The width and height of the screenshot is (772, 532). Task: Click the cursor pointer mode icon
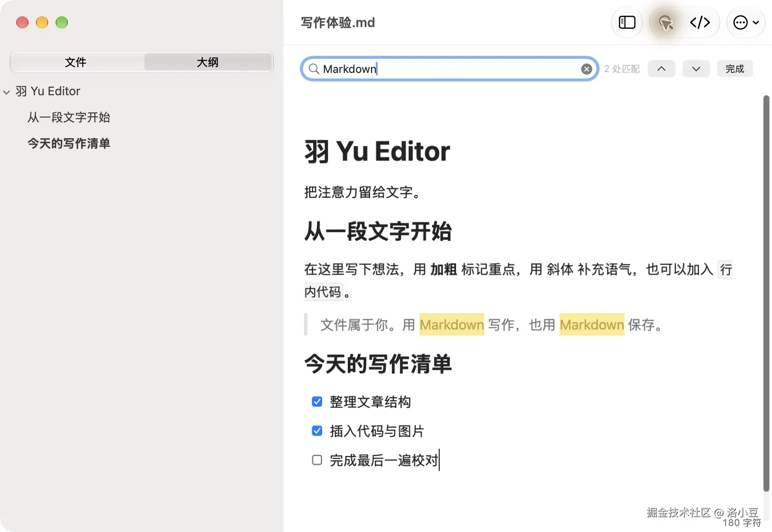click(x=666, y=22)
